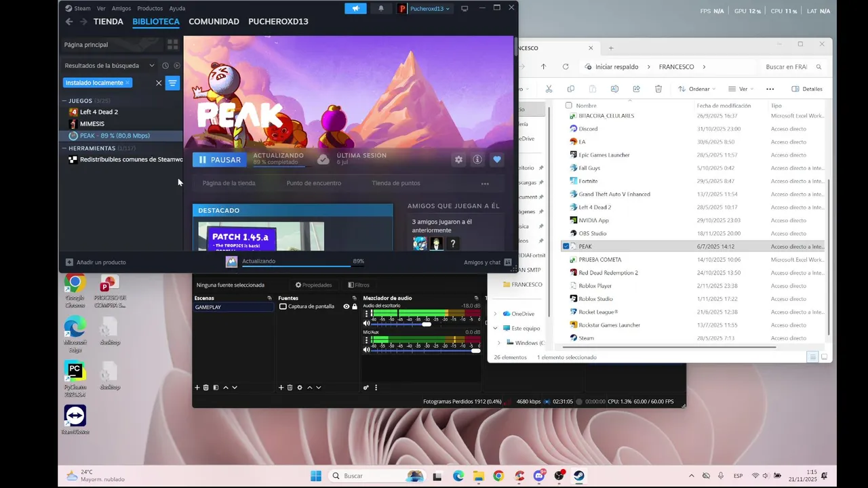Toggle visibility of Captura de pantalla source
This screenshot has width=868, height=488.
tap(347, 306)
